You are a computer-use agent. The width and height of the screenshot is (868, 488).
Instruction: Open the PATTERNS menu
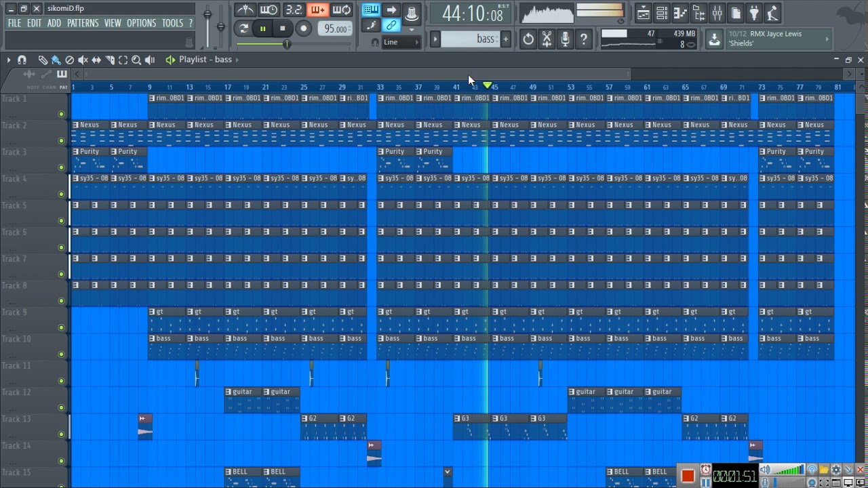click(83, 23)
